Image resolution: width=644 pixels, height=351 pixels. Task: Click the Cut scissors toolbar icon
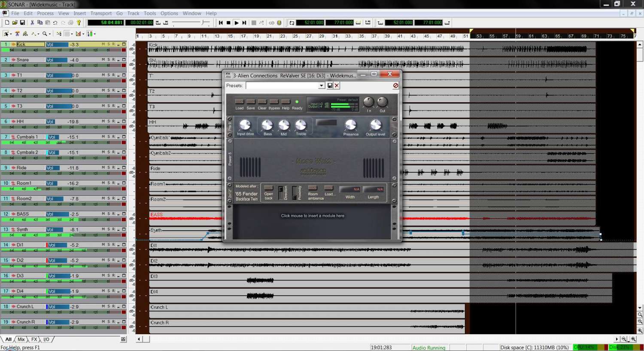[x=32, y=23]
